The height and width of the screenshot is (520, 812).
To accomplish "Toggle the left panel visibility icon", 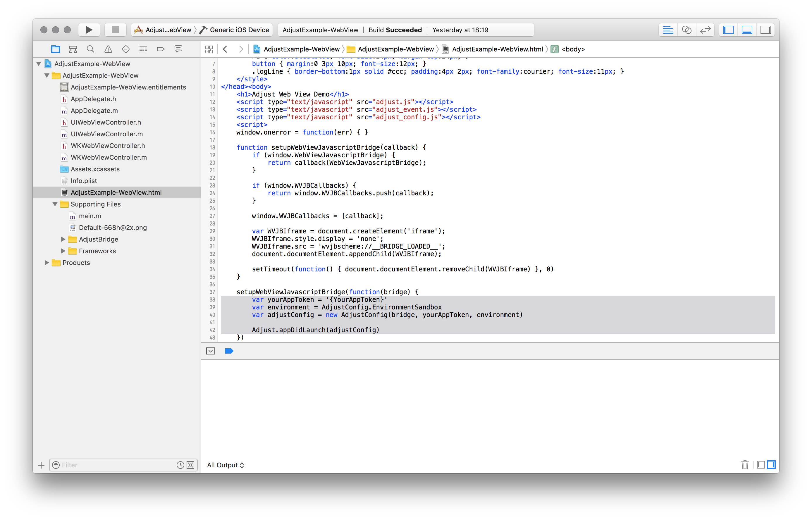I will (729, 29).
